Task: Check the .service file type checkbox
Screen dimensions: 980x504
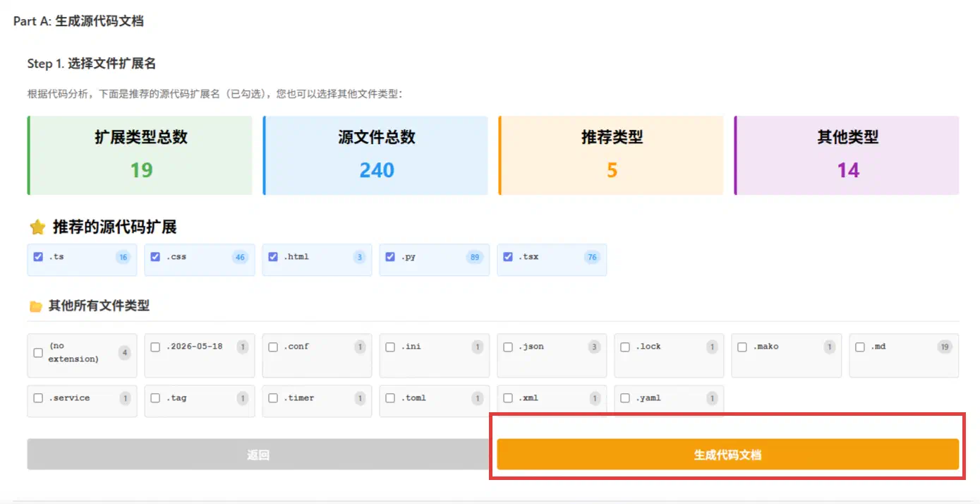Action: point(38,398)
